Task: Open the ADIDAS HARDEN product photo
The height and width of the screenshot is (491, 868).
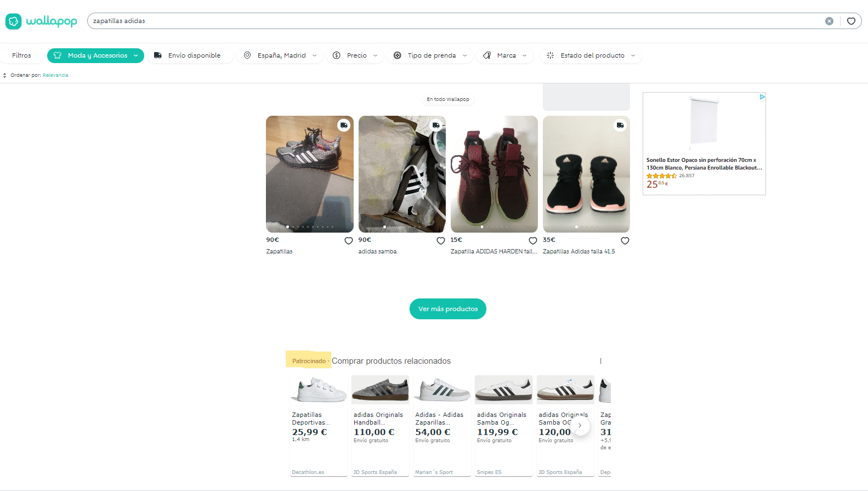Action: point(494,174)
